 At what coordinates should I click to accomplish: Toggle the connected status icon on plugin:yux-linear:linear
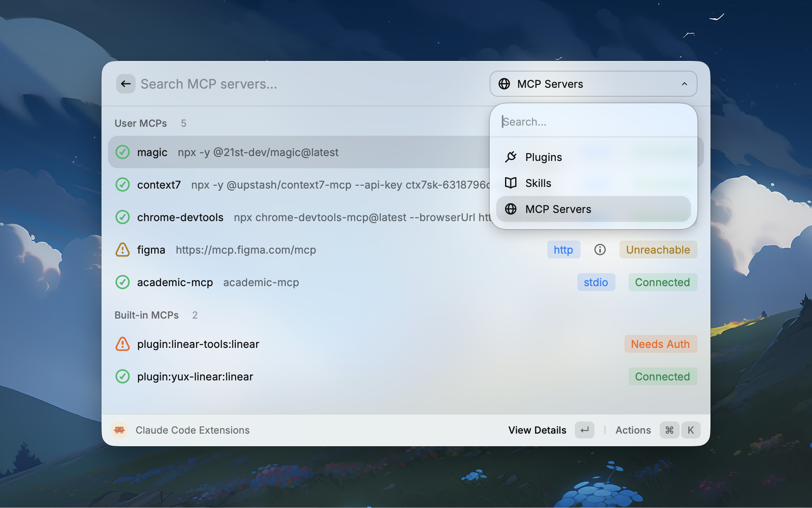point(122,376)
